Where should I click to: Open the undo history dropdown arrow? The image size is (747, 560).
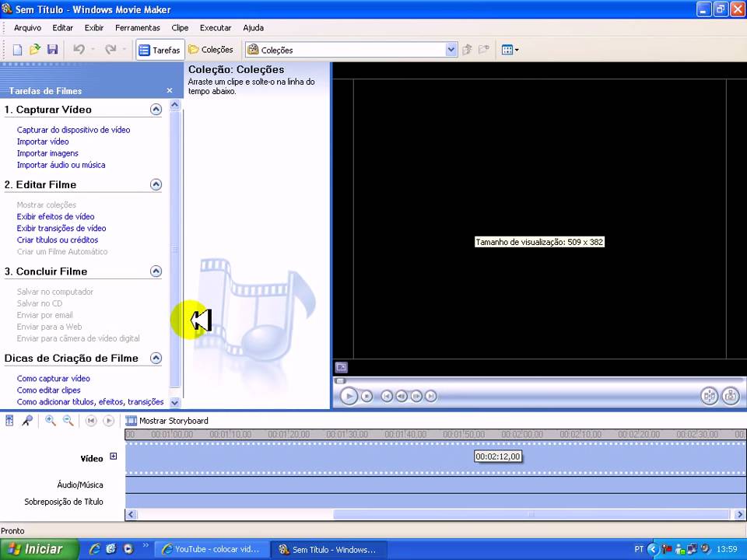(x=93, y=50)
